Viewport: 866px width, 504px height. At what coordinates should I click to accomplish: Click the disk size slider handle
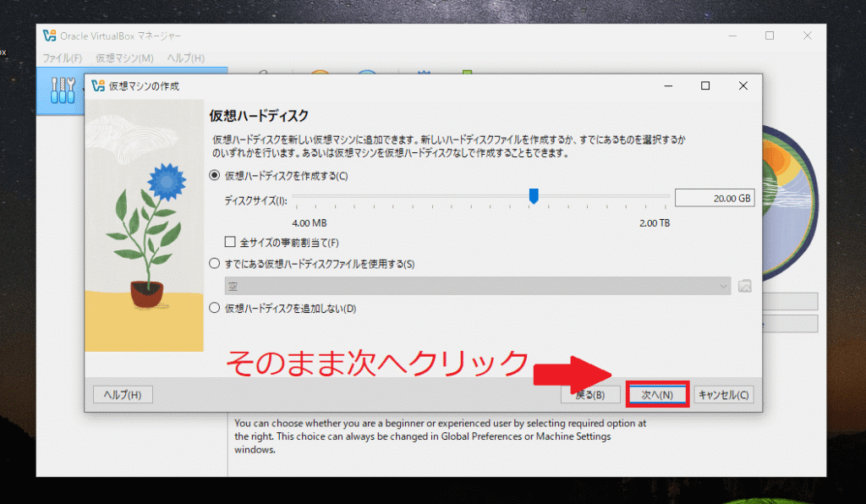coord(534,196)
